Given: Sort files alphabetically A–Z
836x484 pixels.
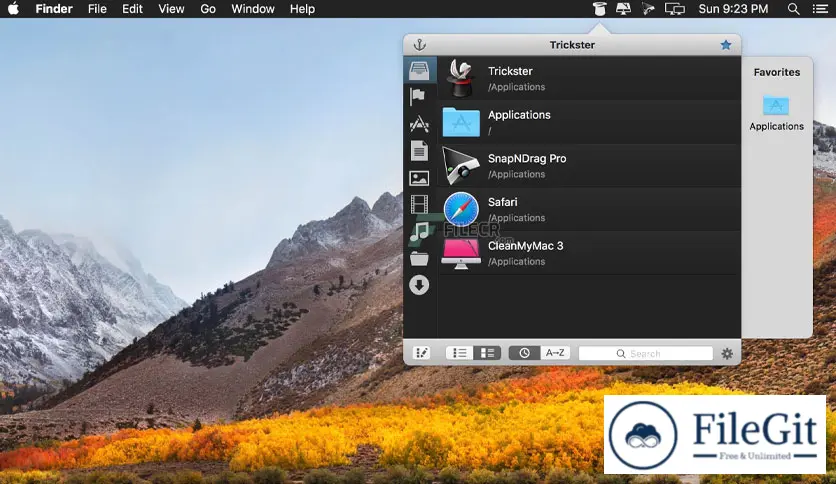Looking at the screenshot, I should (555, 353).
